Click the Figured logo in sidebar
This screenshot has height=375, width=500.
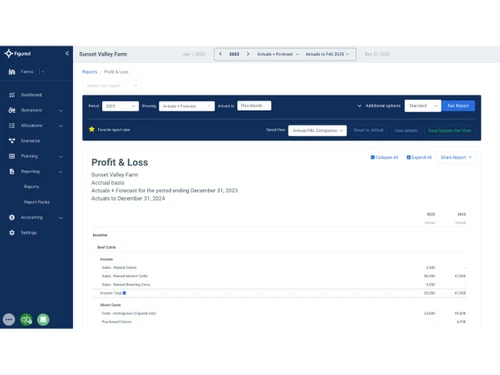(18, 53)
